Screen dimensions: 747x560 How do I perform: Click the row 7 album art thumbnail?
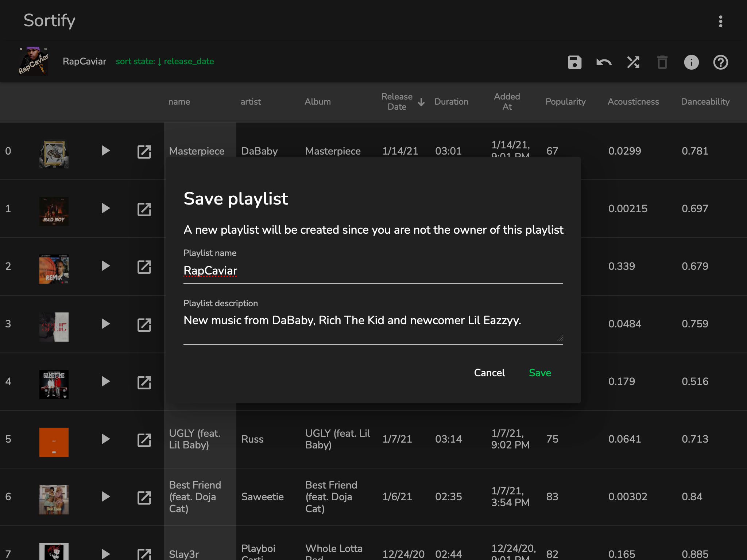point(54,552)
